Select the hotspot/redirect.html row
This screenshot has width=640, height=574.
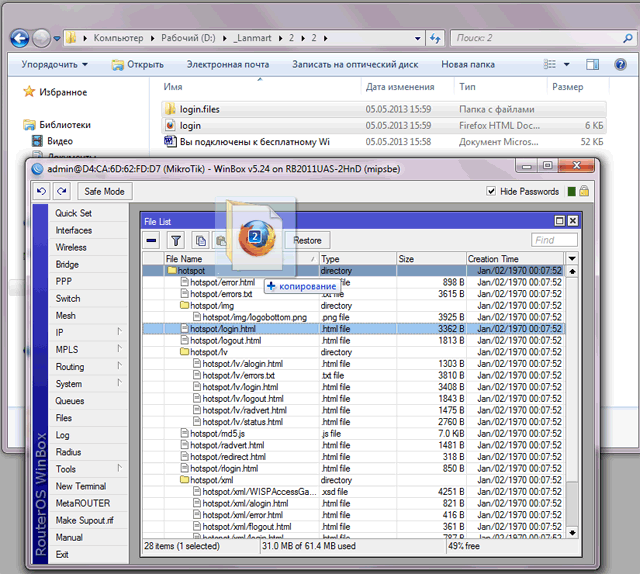[x=353, y=457]
